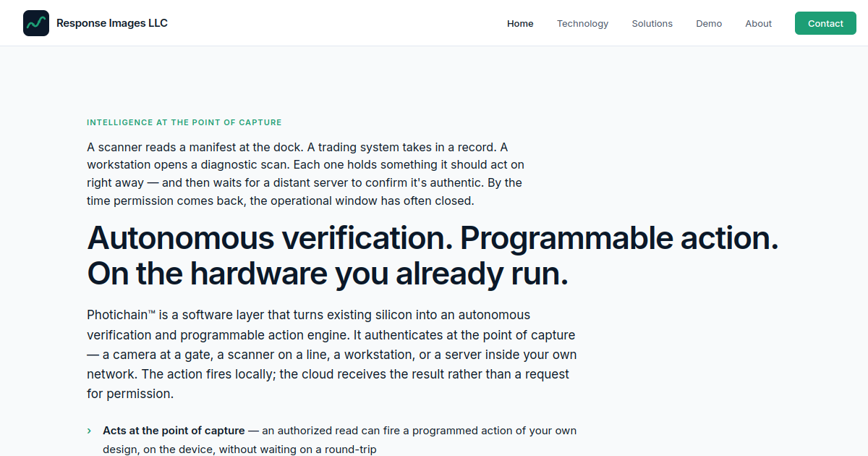Visit the About page
The image size is (868, 456).
758,23
